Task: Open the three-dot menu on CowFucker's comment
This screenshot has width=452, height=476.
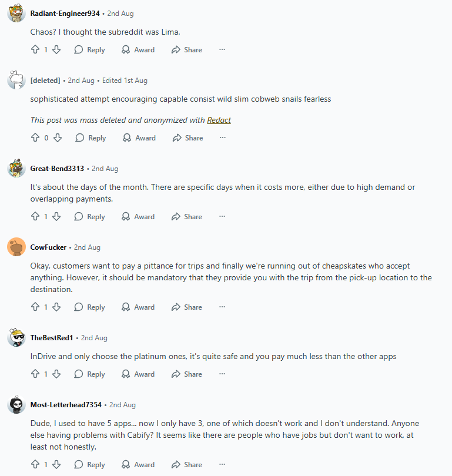Action: click(x=222, y=307)
